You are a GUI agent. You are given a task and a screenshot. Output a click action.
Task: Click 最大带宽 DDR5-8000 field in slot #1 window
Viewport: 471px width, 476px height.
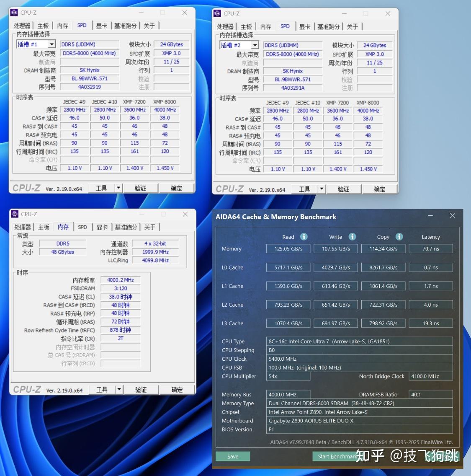tap(90, 53)
